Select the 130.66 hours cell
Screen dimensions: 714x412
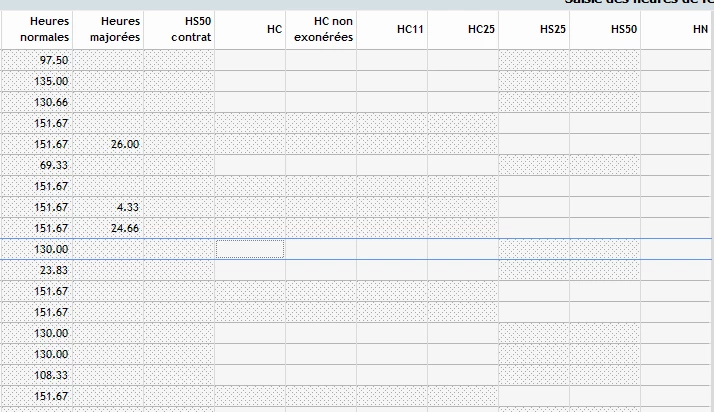pyautogui.click(x=37, y=102)
